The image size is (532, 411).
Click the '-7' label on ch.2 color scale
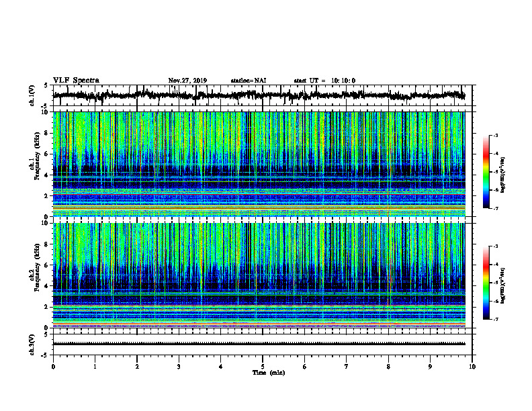click(495, 319)
